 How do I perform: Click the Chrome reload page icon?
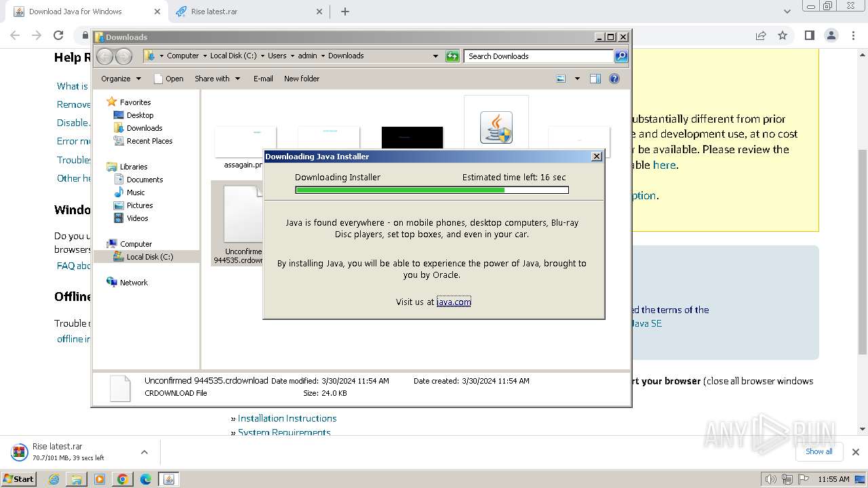click(x=58, y=35)
